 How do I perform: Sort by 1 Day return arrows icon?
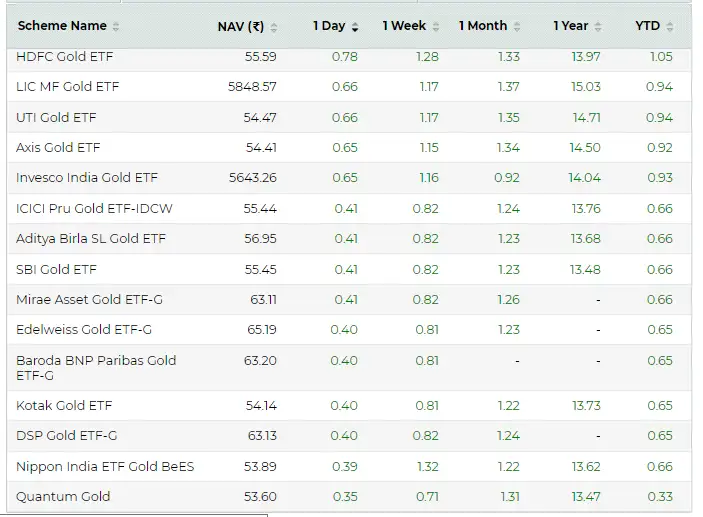pos(355,27)
